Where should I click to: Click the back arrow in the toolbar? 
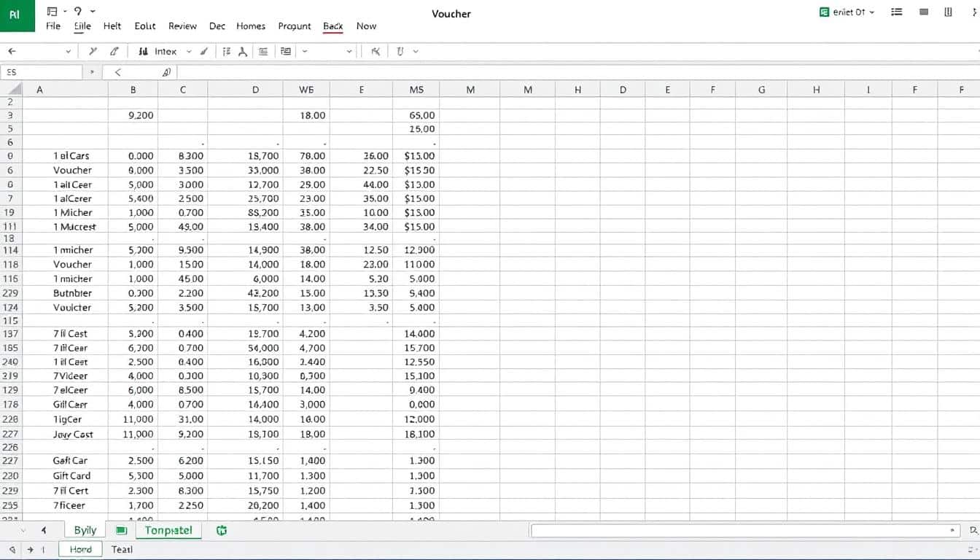12,51
